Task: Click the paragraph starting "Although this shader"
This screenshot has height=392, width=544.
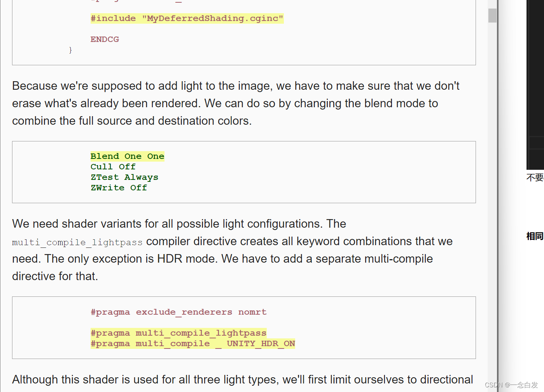Action: (242, 379)
